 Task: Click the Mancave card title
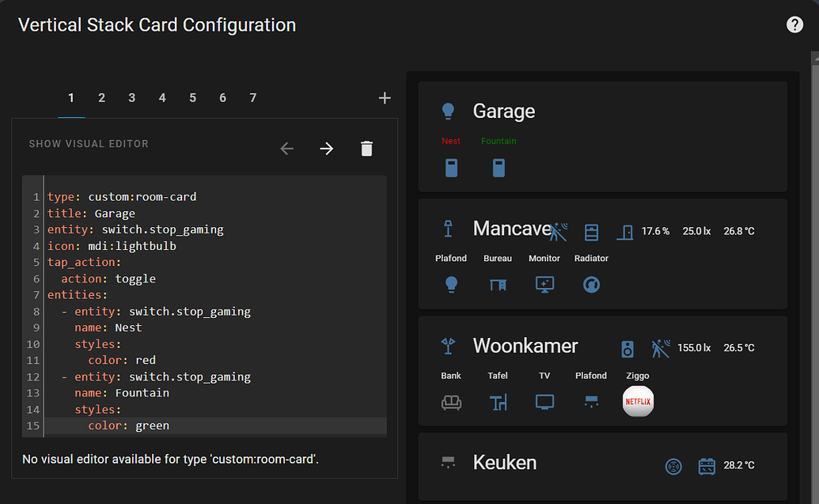tap(511, 229)
